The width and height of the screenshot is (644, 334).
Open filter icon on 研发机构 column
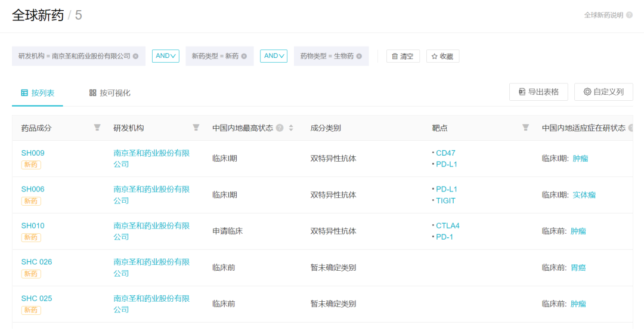(x=196, y=128)
